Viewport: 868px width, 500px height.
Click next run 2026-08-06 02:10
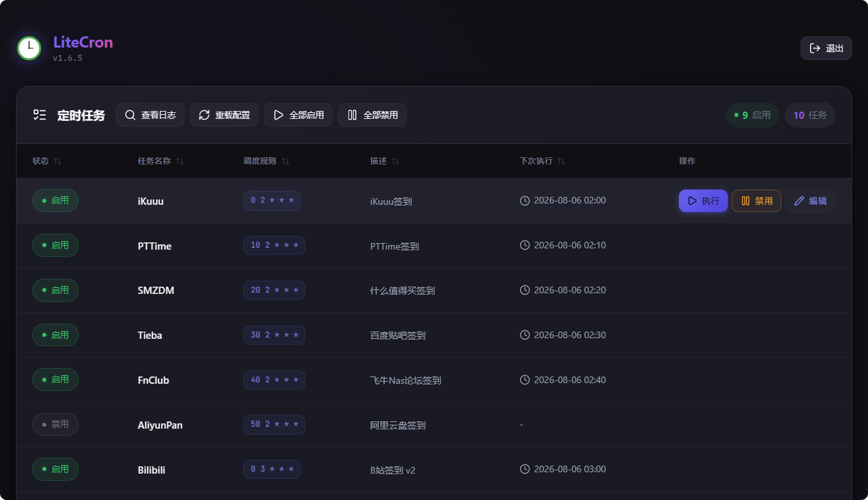[x=563, y=245]
